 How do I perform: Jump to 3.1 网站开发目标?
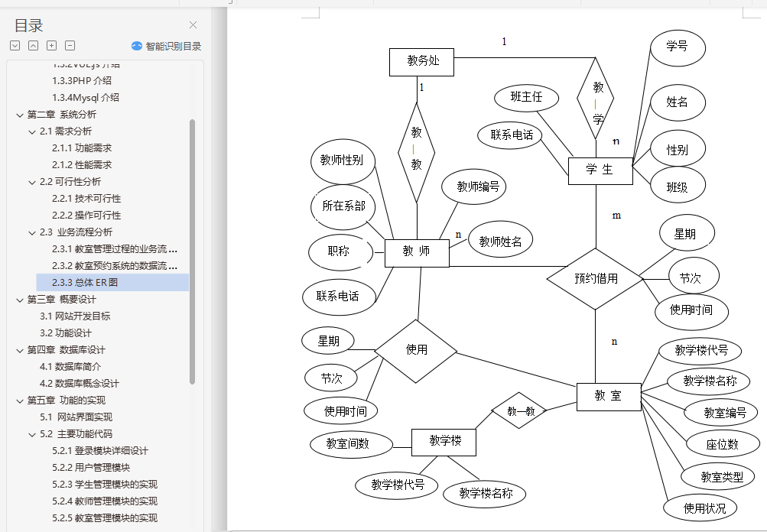coord(75,316)
